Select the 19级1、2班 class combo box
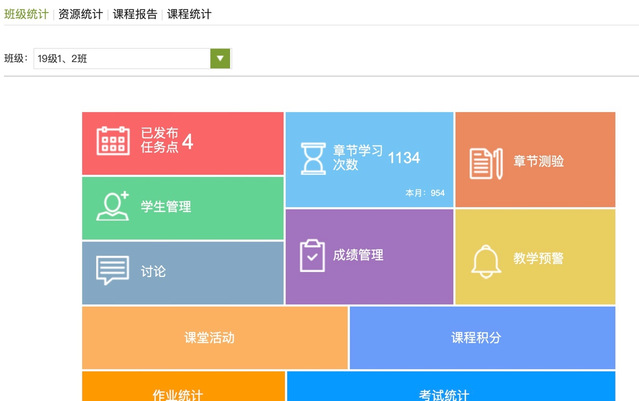Screen dimensions: 639x401 [x=122, y=59]
